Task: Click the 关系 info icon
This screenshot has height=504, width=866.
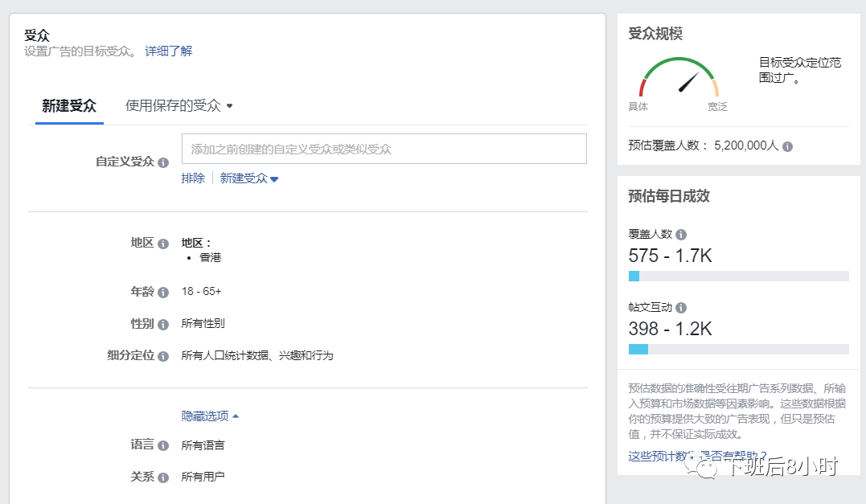Action: coord(163,476)
